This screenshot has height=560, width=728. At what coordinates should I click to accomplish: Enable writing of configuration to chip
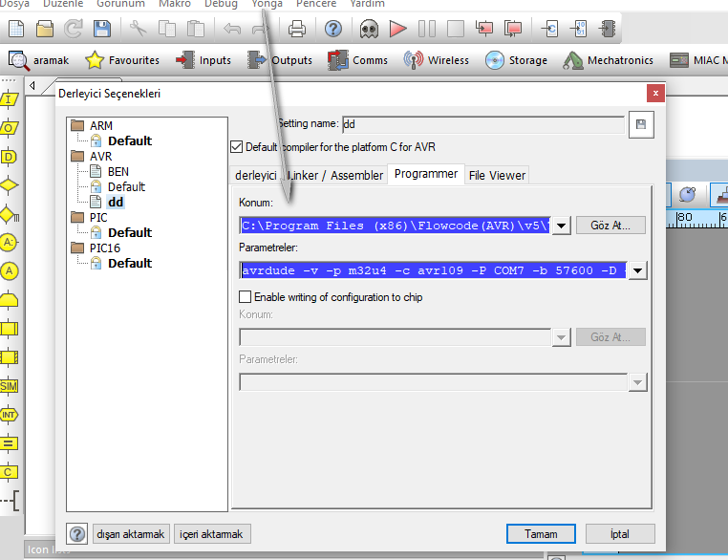[245, 296]
